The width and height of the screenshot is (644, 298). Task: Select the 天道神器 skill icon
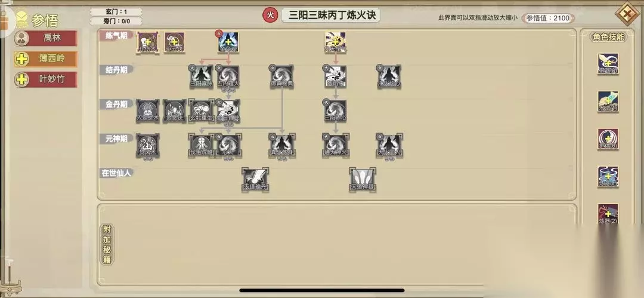coord(363,180)
